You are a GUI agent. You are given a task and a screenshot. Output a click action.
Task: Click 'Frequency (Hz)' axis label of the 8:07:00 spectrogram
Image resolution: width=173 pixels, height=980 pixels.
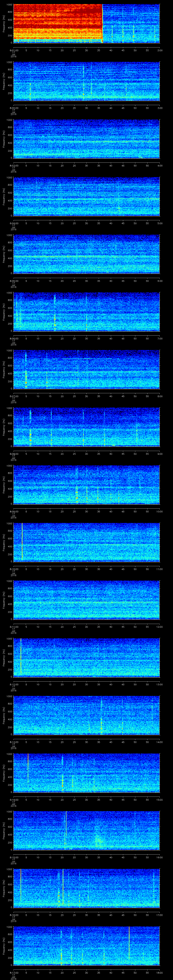click(x=4, y=370)
